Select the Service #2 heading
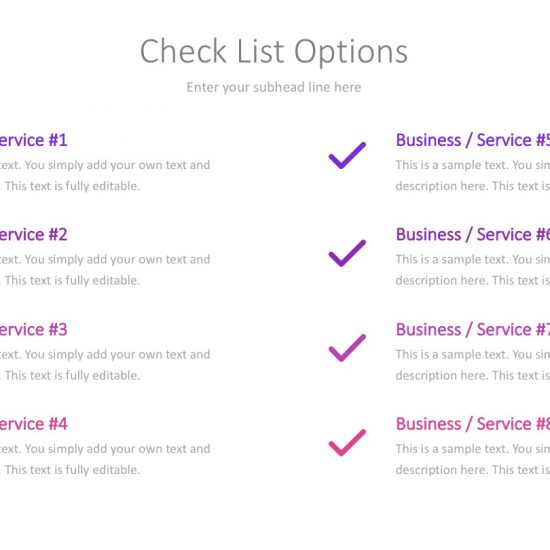Screen dimensions: 550x550 click(33, 234)
